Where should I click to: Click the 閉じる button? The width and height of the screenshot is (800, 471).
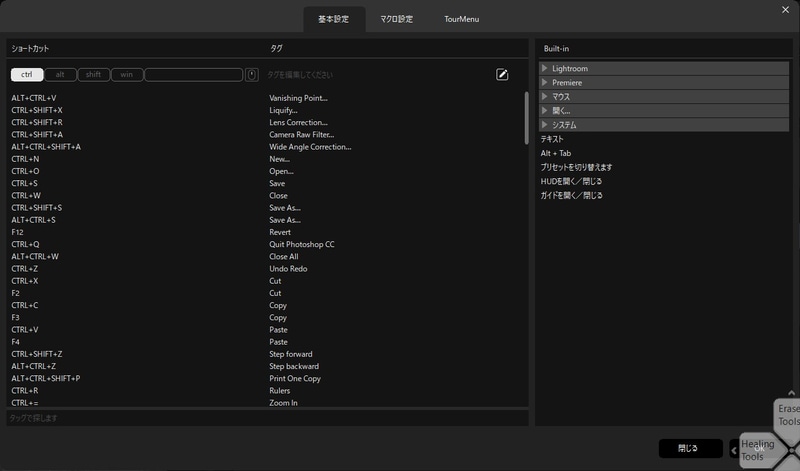coord(690,449)
